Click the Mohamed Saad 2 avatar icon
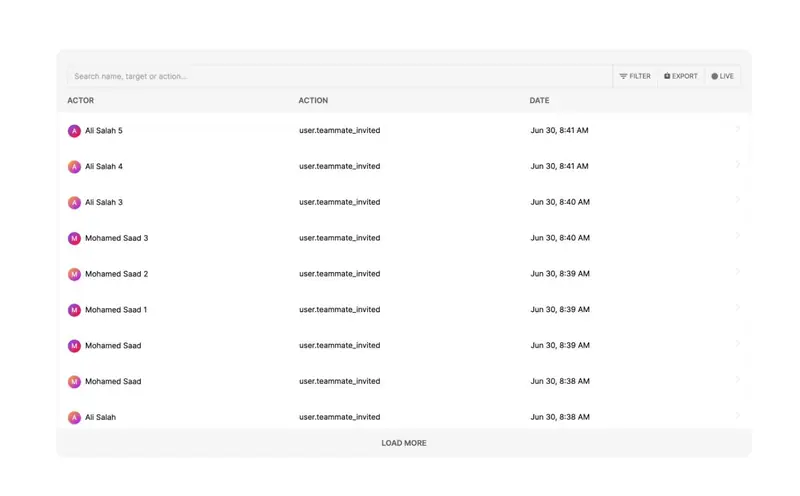The height and width of the screenshot is (496, 800). (74, 275)
